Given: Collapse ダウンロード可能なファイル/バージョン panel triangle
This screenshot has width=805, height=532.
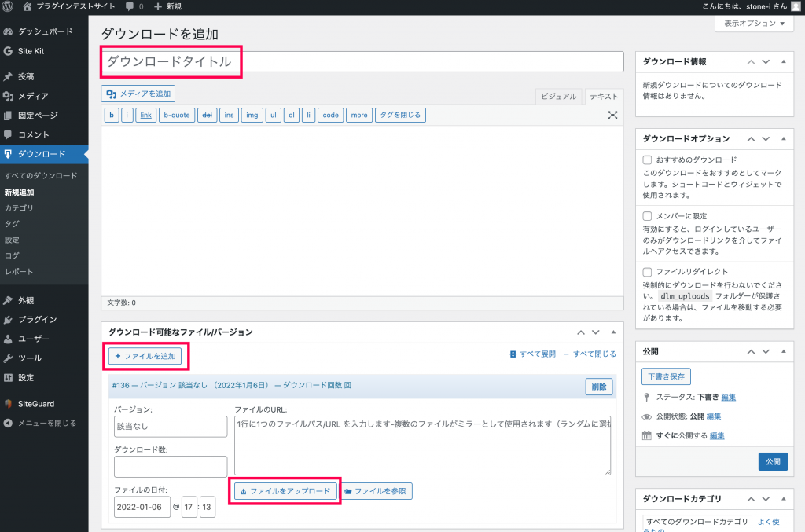Looking at the screenshot, I should [613, 332].
